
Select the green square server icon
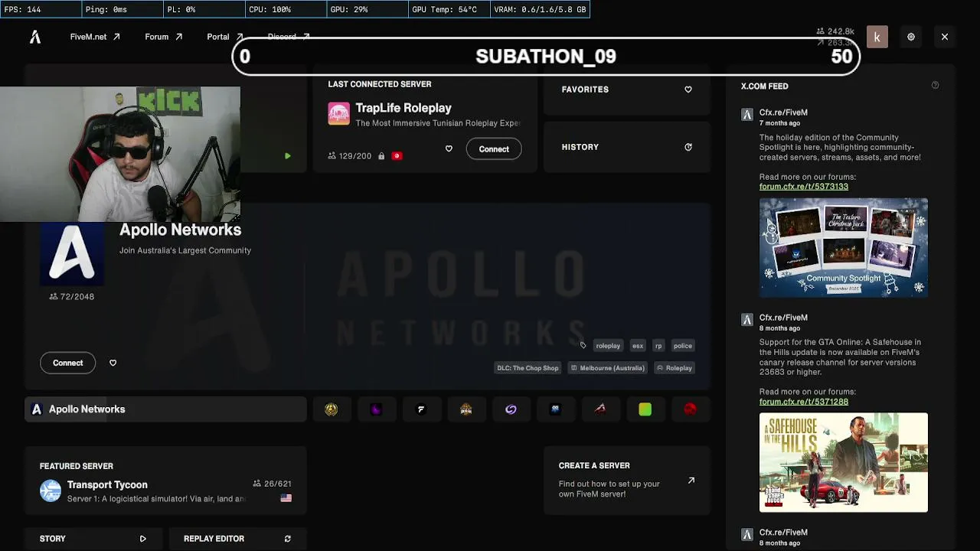click(x=645, y=409)
